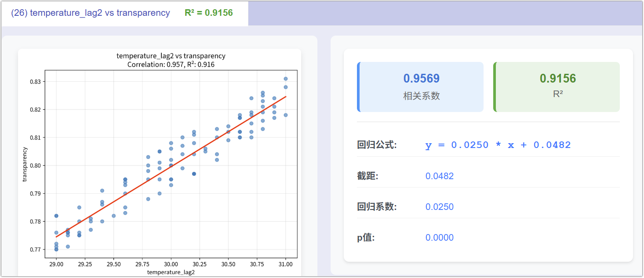Open the scatter plot chart image
This screenshot has height=278, width=644.
pyautogui.click(x=160, y=162)
